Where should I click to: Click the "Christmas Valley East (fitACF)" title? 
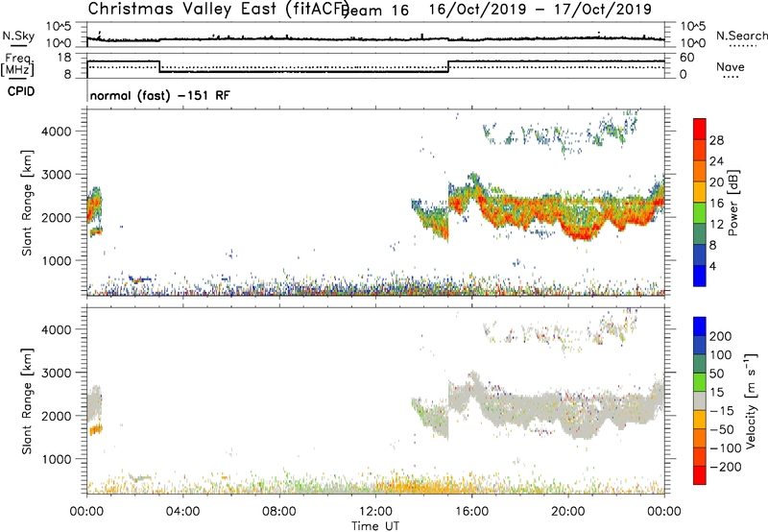(218, 9)
